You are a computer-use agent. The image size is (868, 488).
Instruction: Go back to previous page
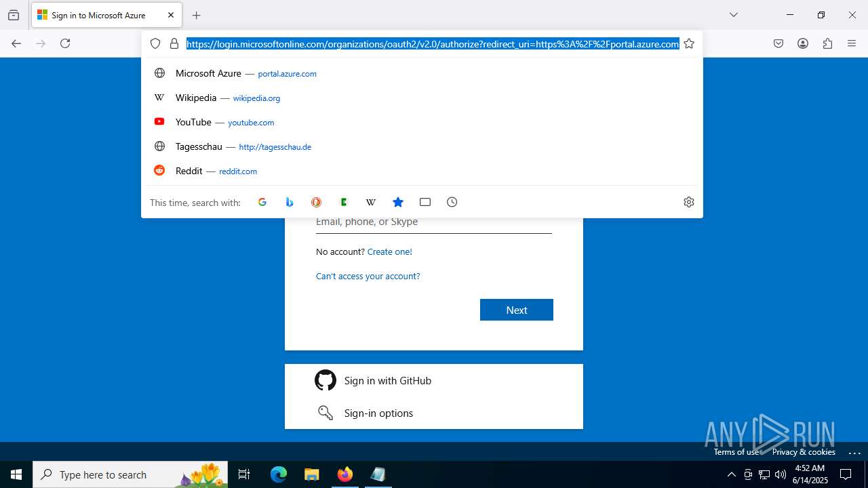(16, 43)
